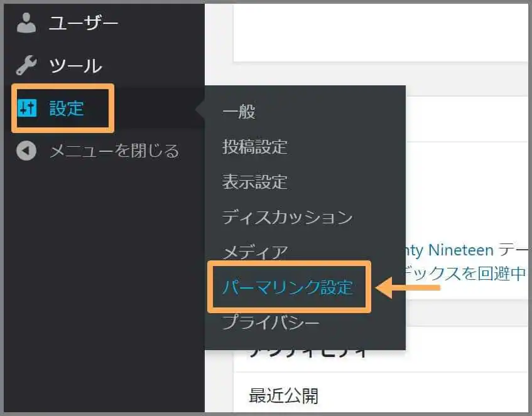Click the orange arrow pointing at パーマリンク設定

pos(408,288)
